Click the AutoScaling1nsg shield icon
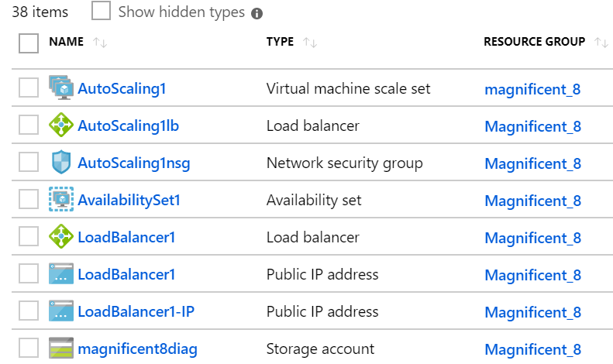The height and width of the screenshot is (364, 613). coord(61,162)
